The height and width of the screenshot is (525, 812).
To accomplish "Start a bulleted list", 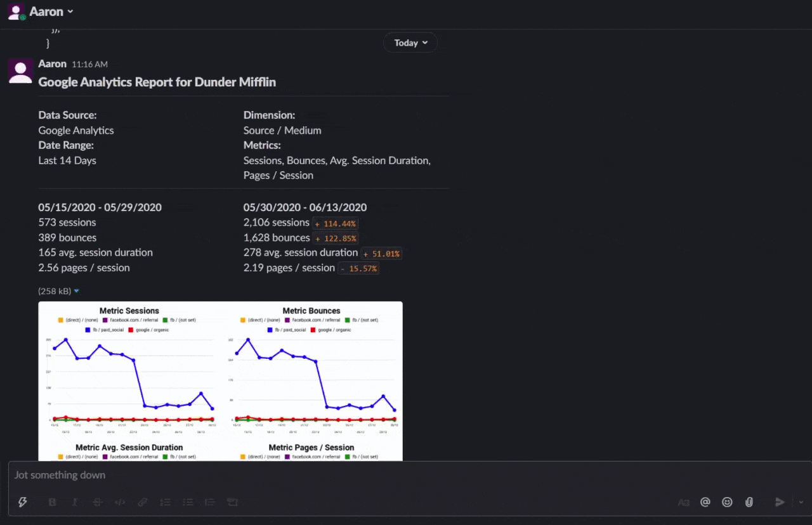I will tap(188, 502).
